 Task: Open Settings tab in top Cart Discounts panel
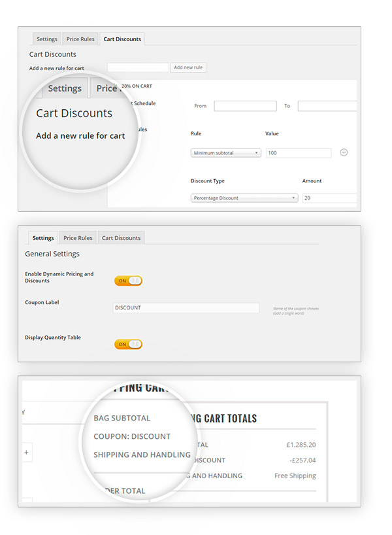47,39
